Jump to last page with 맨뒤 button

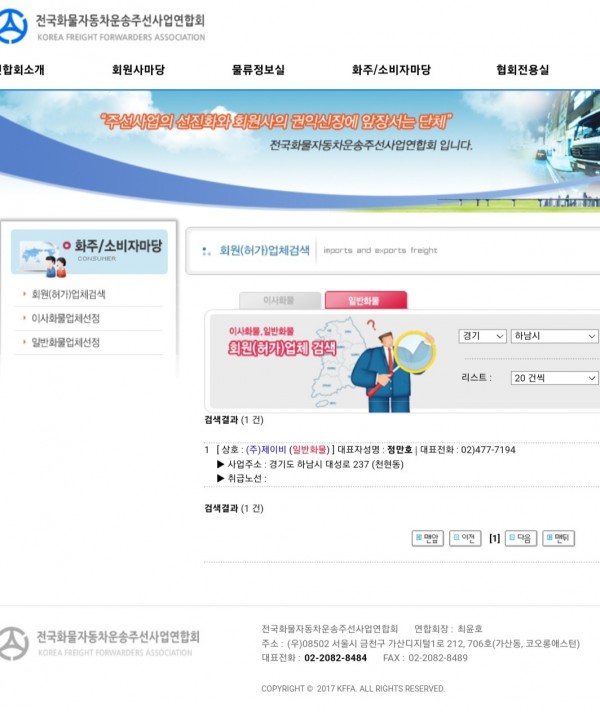[x=558, y=538]
